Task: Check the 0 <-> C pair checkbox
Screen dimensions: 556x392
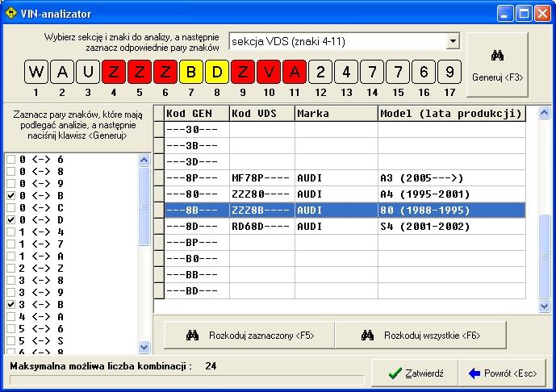Action: (11, 207)
